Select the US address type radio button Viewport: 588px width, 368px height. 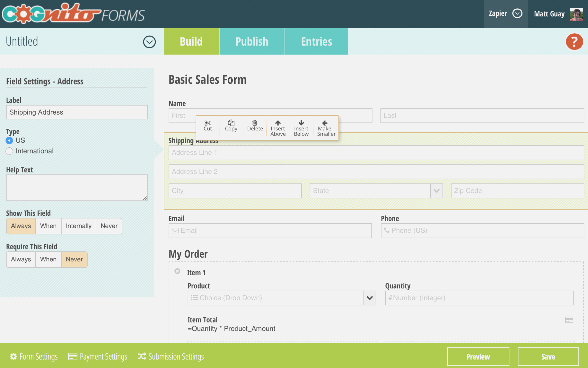[9, 140]
